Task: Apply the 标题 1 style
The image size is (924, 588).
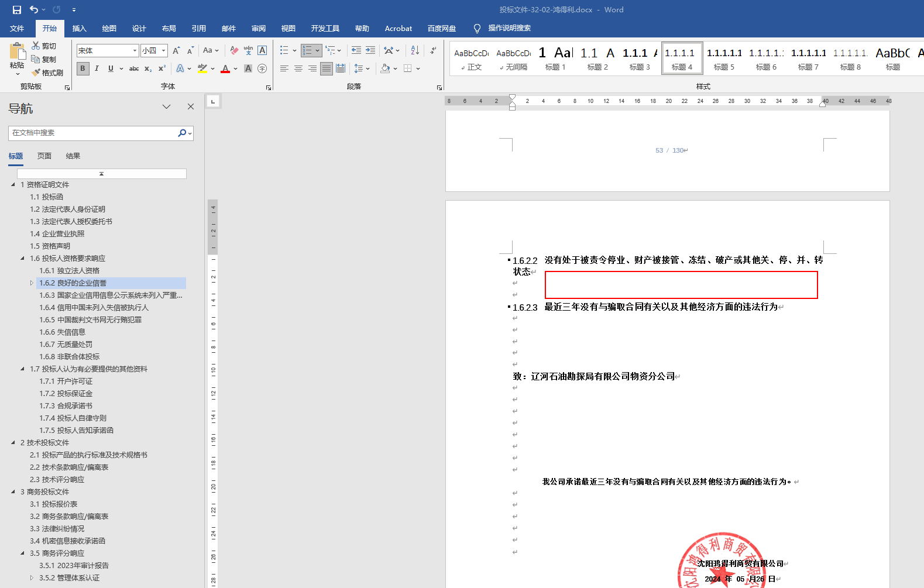Action: pos(555,59)
